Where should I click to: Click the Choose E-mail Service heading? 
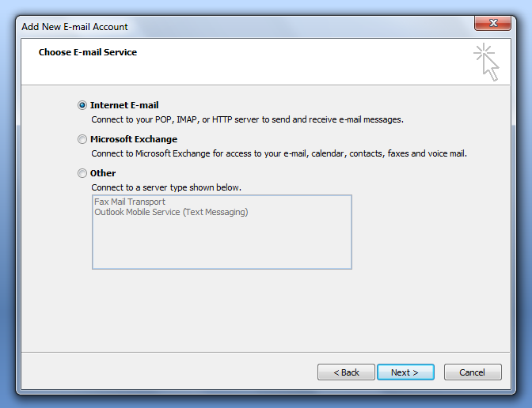click(88, 52)
